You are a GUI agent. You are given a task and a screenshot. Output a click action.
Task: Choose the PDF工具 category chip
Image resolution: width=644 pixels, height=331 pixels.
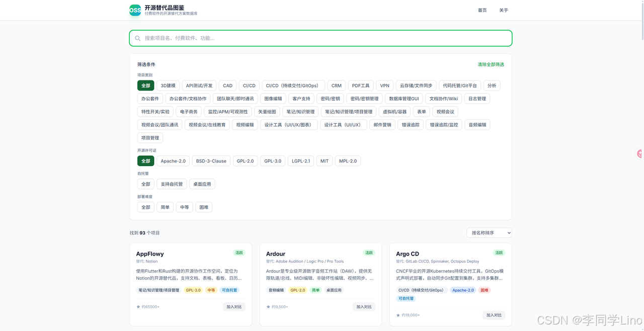[x=361, y=86]
